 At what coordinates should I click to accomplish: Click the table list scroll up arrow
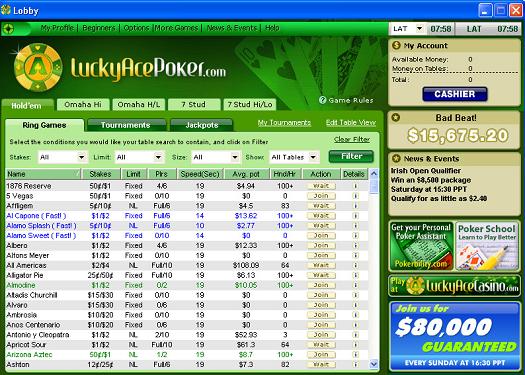[x=374, y=173]
